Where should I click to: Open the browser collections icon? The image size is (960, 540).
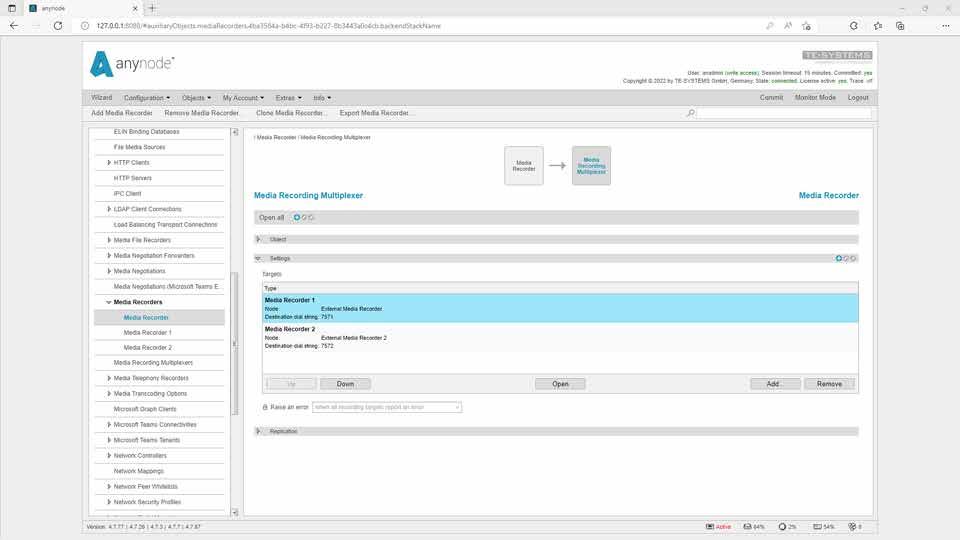click(x=900, y=26)
